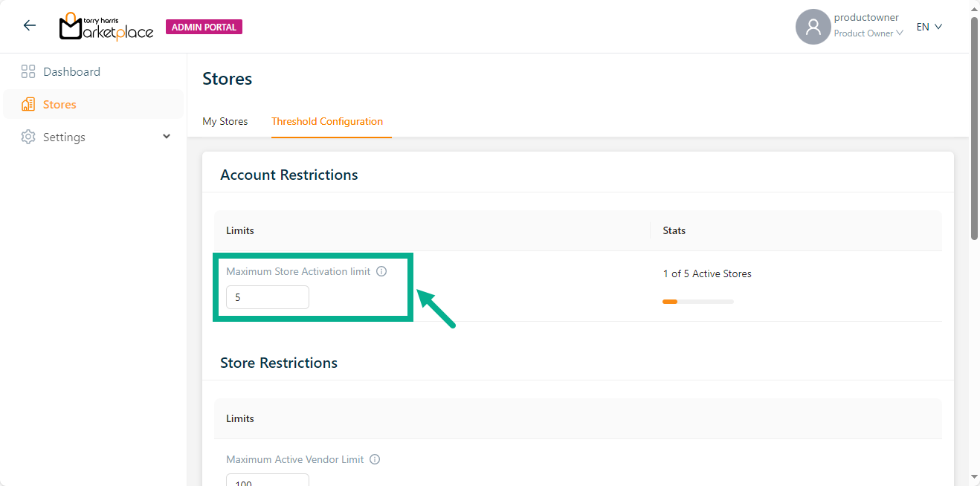The height and width of the screenshot is (486, 980).
Task: Expand the Settings menu chevron
Action: coord(167,137)
